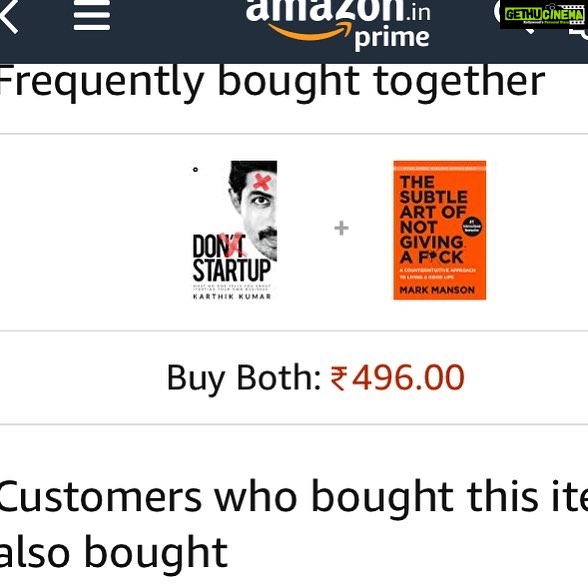Open the hamburger menu

pyautogui.click(x=92, y=15)
